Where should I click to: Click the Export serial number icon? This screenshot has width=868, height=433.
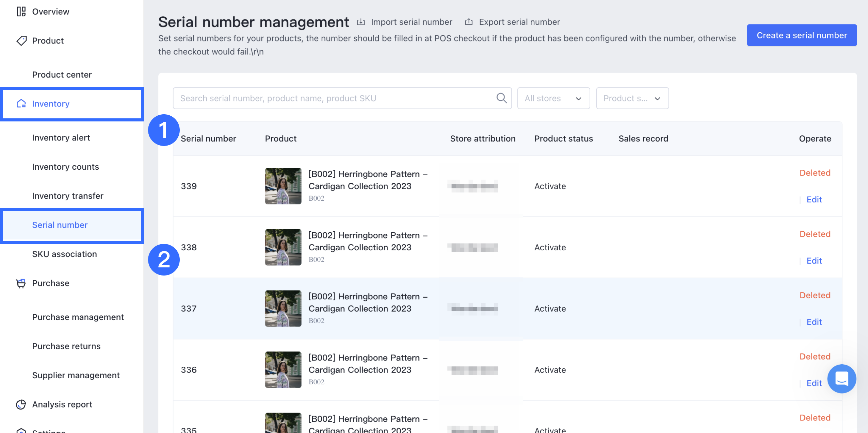(469, 22)
